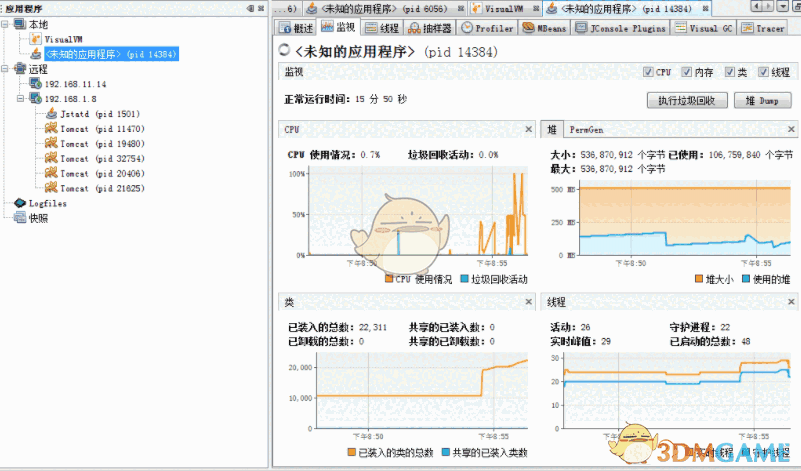Collapse the 192.168.1.8 host node
The image size is (801, 471).
click(x=20, y=98)
